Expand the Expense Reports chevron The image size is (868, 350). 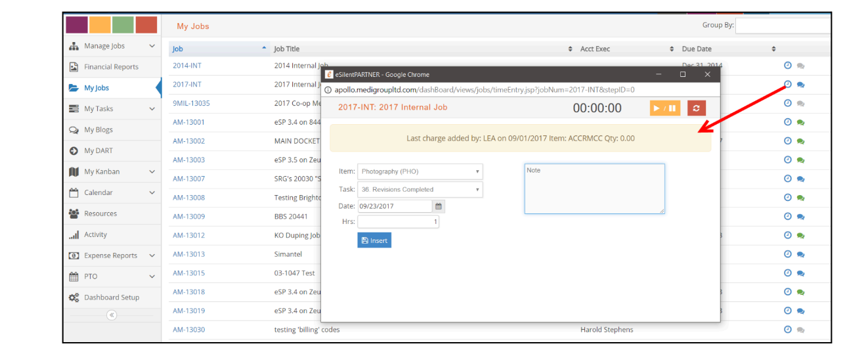pyautogui.click(x=152, y=255)
